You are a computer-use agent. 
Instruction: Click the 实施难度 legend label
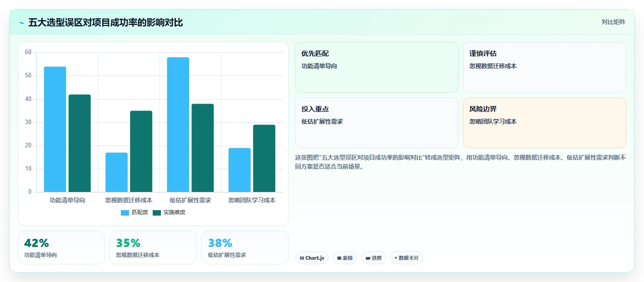[x=175, y=213]
